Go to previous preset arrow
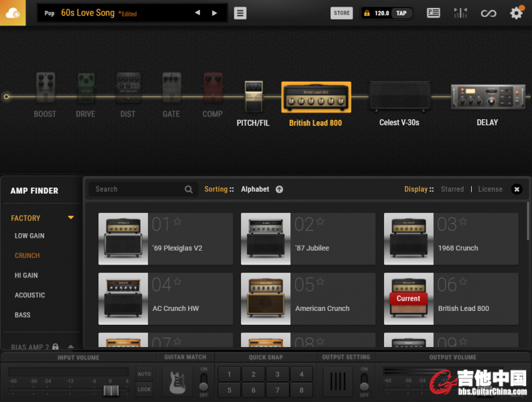 tap(197, 13)
